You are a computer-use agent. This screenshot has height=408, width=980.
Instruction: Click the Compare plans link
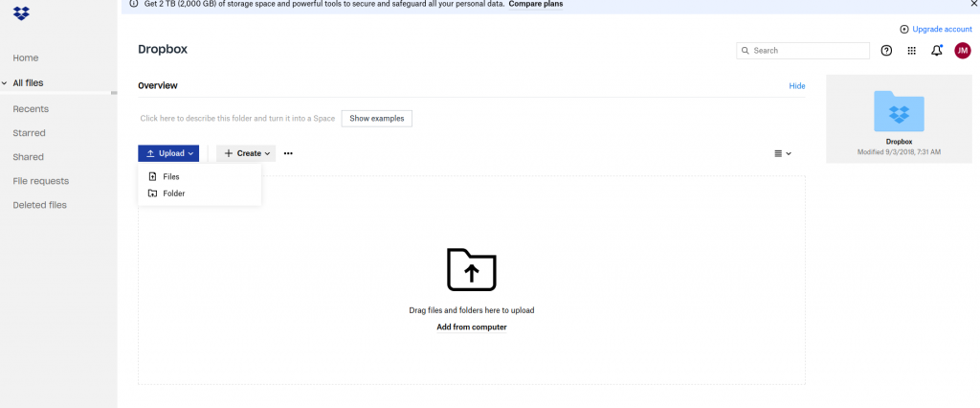[x=536, y=4]
